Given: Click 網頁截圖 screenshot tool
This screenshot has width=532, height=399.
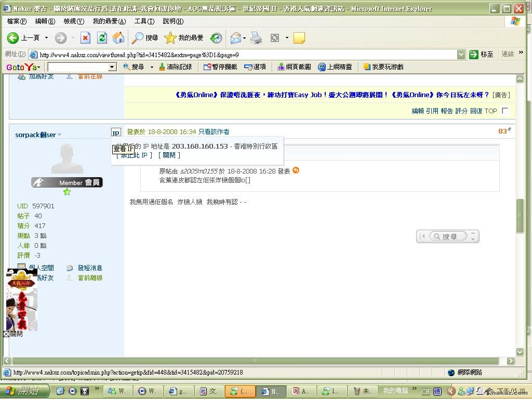Looking at the screenshot, I should click(x=294, y=67).
